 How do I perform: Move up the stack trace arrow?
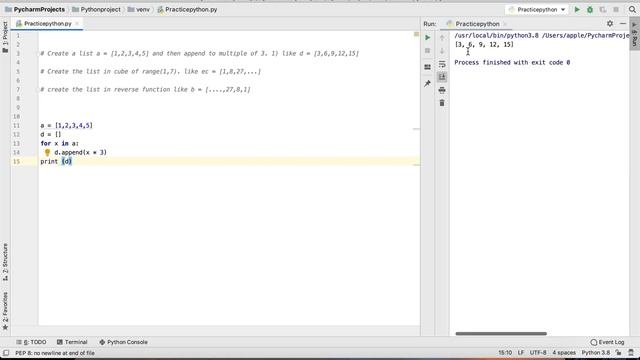coord(442,38)
